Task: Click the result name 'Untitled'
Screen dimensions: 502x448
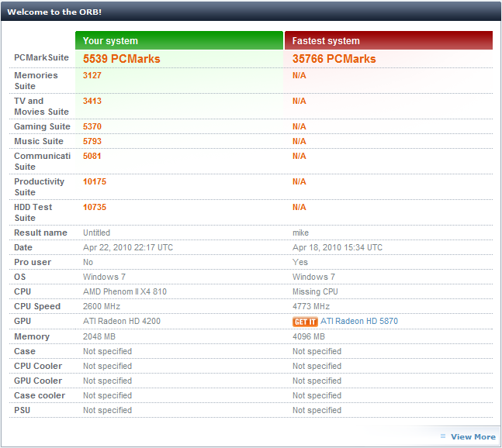Action: point(96,233)
